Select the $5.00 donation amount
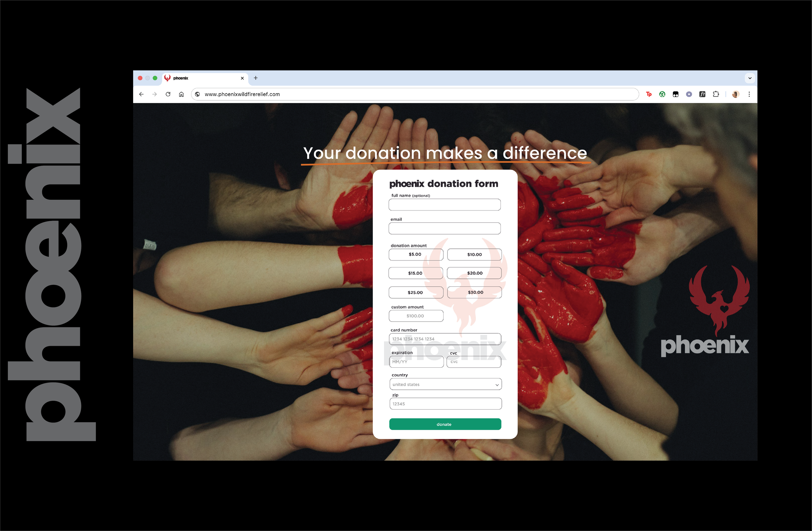 point(415,254)
